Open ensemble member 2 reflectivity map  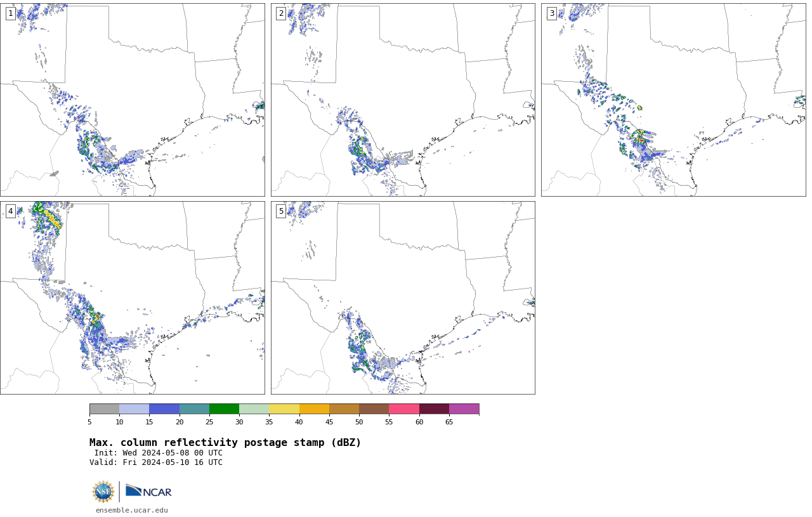(x=403, y=100)
